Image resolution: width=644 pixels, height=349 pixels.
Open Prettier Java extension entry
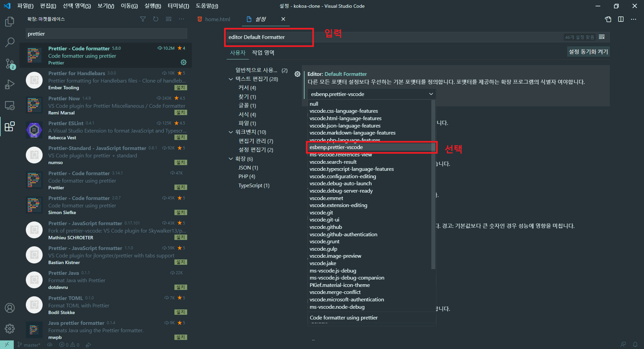pos(106,280)
